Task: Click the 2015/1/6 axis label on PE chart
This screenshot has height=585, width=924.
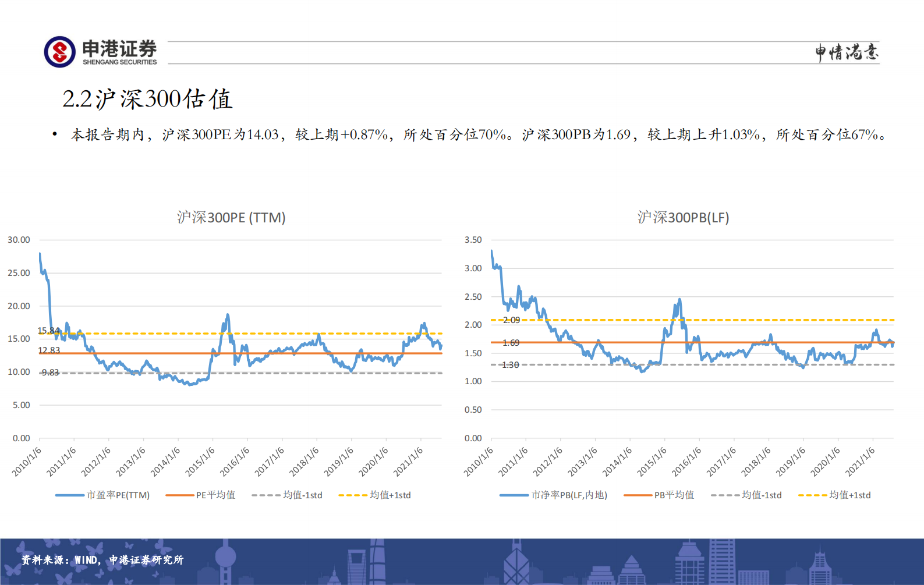Action: coord(200,461)
